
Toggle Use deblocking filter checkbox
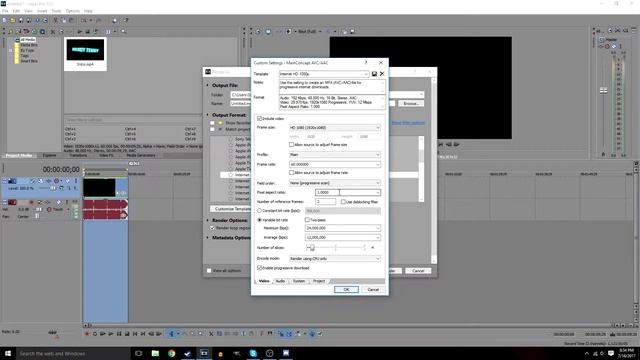pyautogui.click(x=343, y=202)
